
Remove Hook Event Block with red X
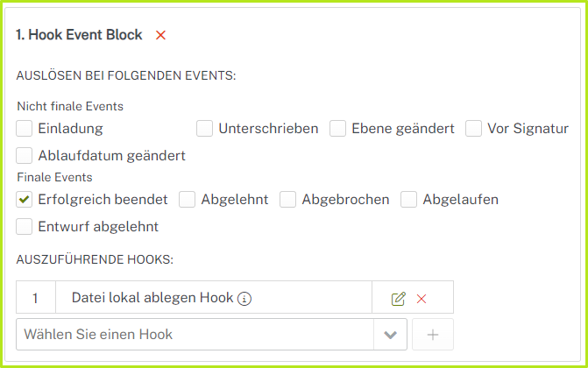160,35
